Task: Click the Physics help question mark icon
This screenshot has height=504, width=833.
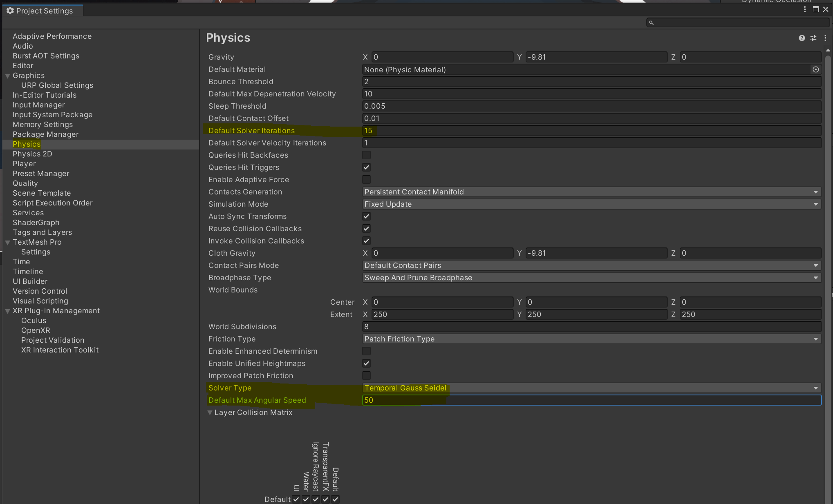Action: tap(802, 38)
